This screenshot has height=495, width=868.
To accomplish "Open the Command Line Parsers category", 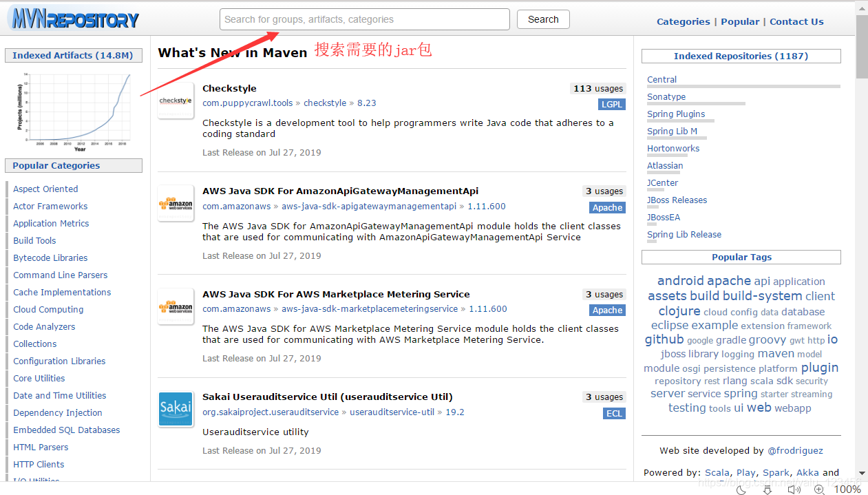I will pyautogui.click(x=60, y=275).
